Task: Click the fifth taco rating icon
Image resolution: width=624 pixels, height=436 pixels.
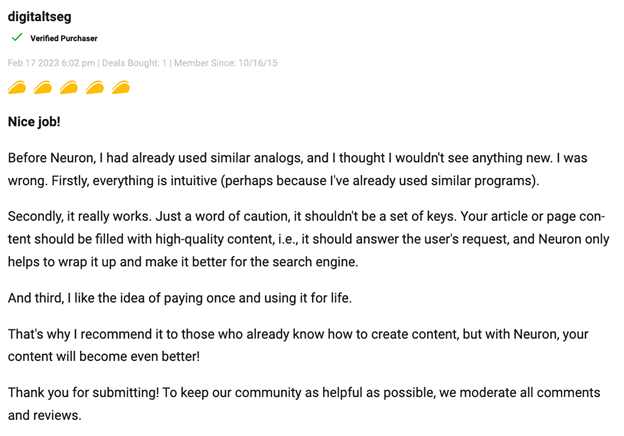Action: tap(121, 88)
